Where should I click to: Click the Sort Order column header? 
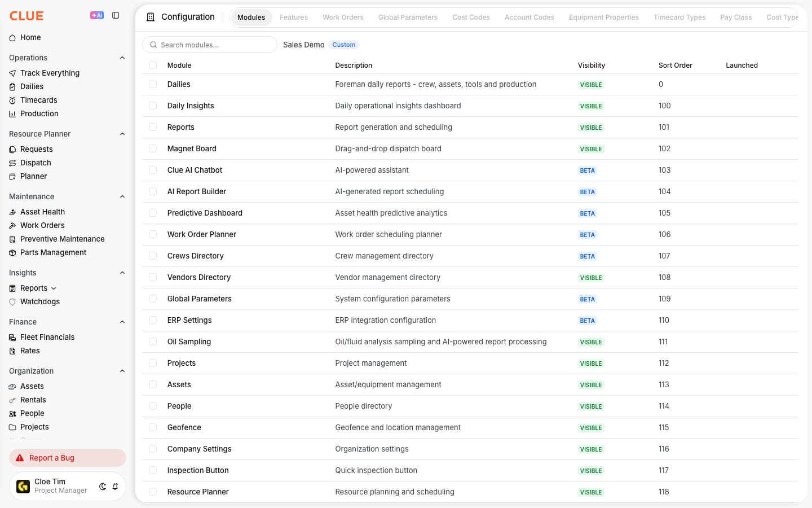[x=676, y=65]
